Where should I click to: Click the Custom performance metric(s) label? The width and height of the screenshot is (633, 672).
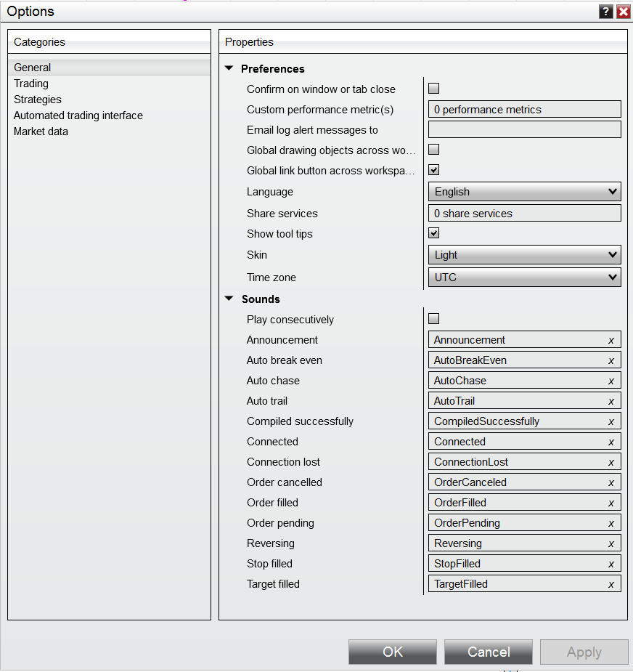pyautogui.click(x=320, y=110)
